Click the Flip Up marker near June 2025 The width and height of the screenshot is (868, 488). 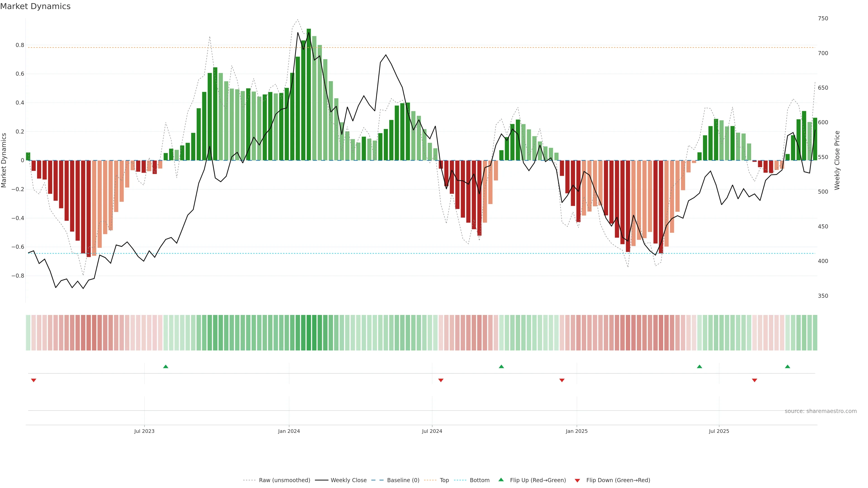click(699, 366)
